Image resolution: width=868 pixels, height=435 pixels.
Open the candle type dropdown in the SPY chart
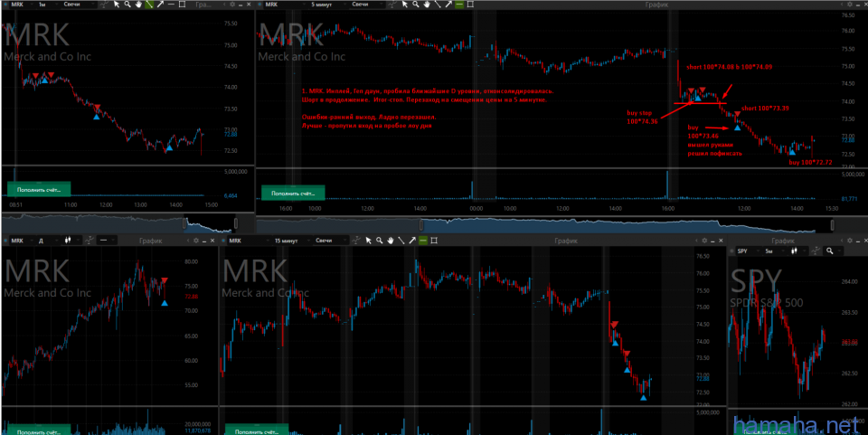[797, 251]
